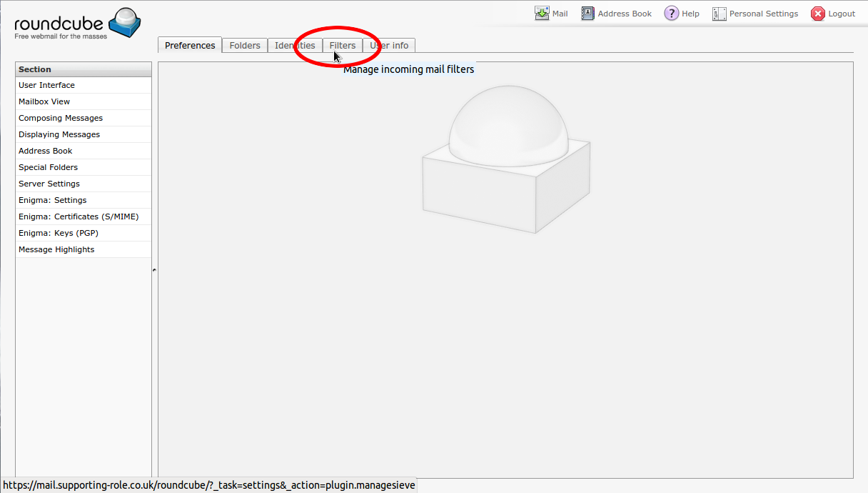The height and width of the screenshot is (493, 868).
Task: Open the Folders tab
Action: pyautogui.click(x=245, y=45)
